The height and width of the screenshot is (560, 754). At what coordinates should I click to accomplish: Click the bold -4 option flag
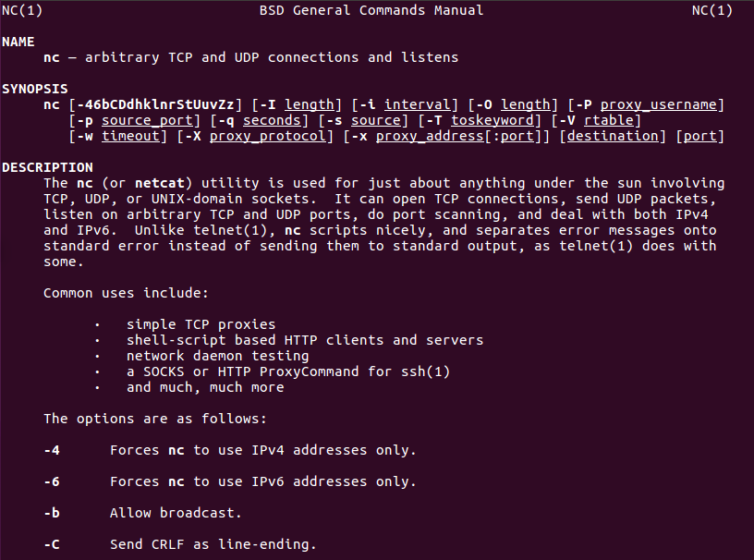pyautogui.click(x=52, y=450)
